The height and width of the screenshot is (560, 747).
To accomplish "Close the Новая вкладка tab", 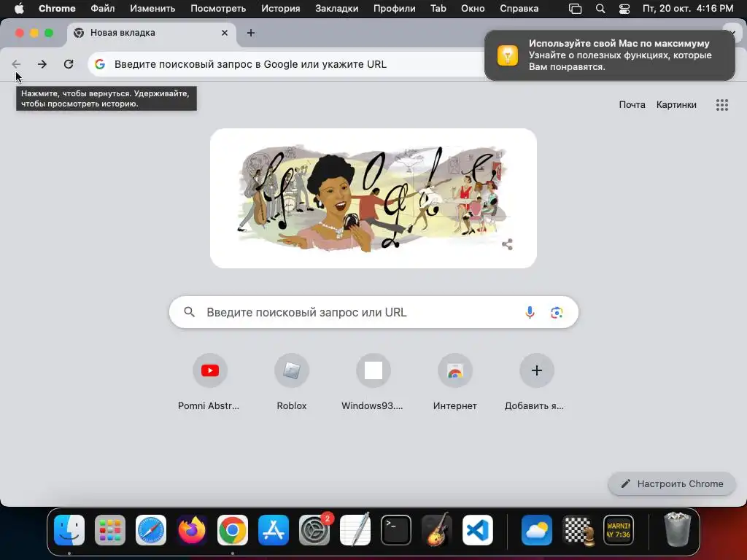I will (225, 33).
